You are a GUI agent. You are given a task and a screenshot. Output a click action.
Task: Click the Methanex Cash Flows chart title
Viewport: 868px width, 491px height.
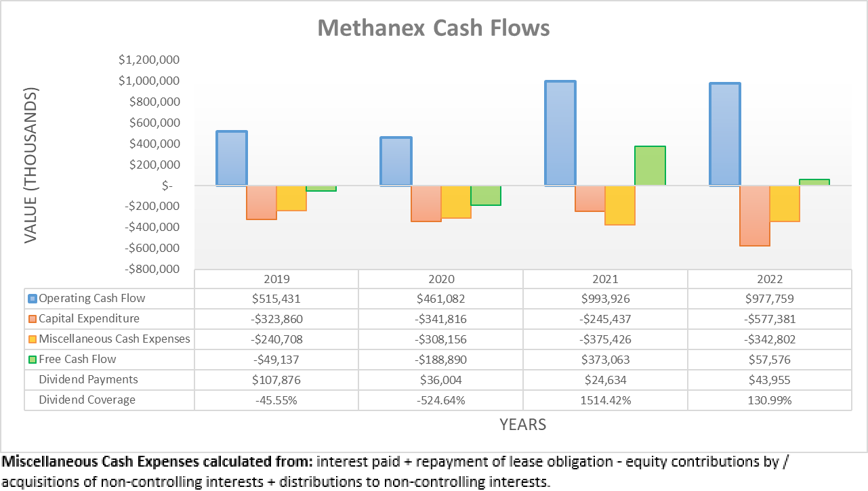coord(434,28)
